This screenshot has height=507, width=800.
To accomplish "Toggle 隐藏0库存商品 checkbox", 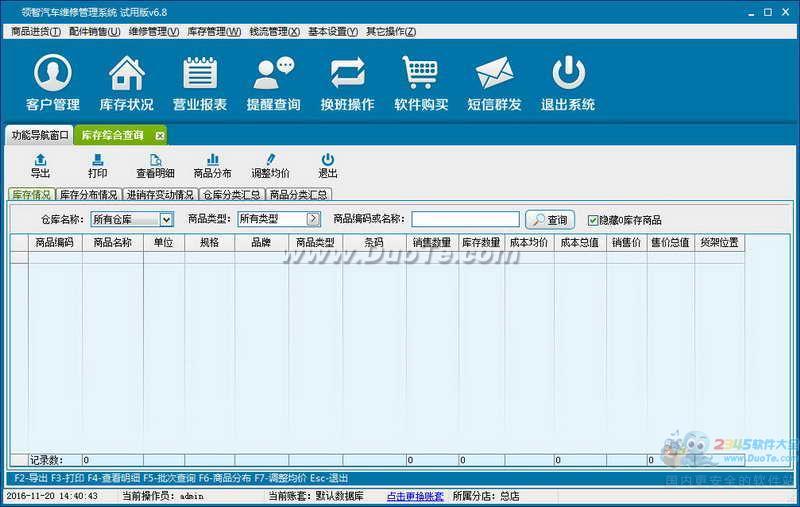I will coord(593,220).
